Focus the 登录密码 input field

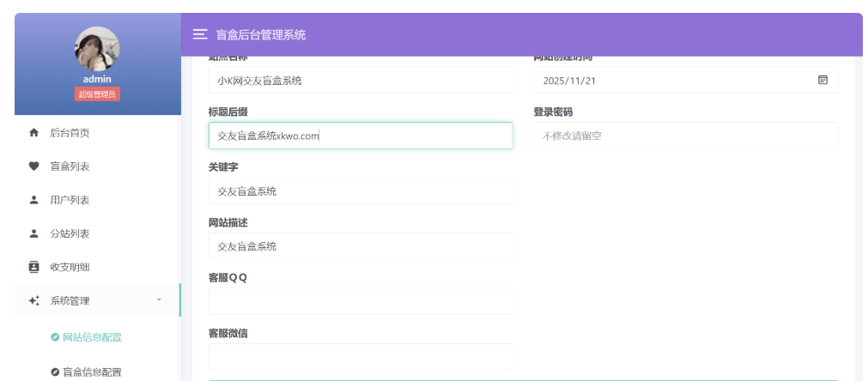tap(685, 136)
